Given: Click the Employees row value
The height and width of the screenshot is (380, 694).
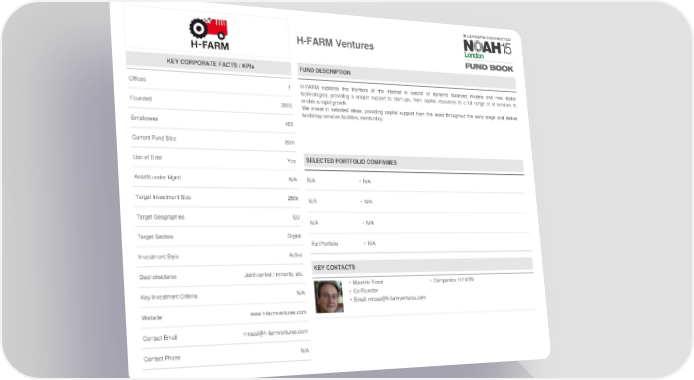Looking at the screenshot, I should [x=289, y=124].
